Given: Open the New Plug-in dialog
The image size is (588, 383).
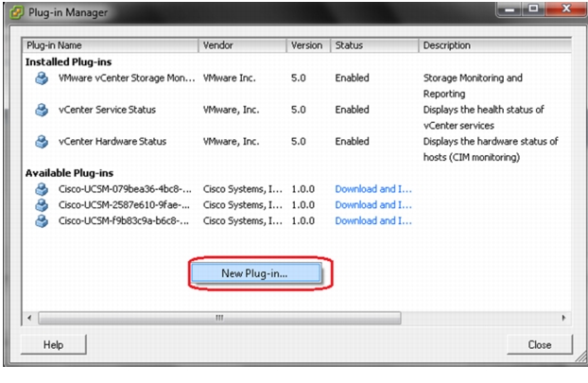Looking at the screenshot, I should (x=256, y=273).
